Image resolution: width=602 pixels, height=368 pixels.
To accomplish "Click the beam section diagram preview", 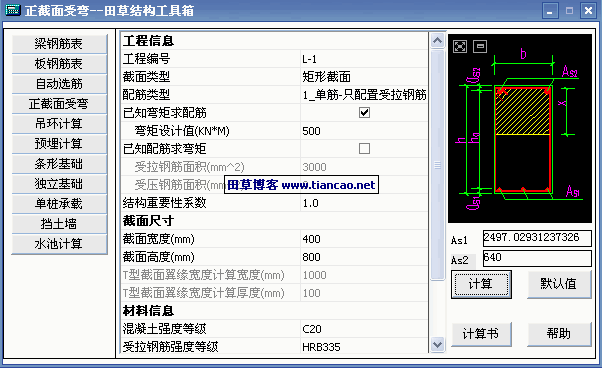I will [x=520, y=129].
